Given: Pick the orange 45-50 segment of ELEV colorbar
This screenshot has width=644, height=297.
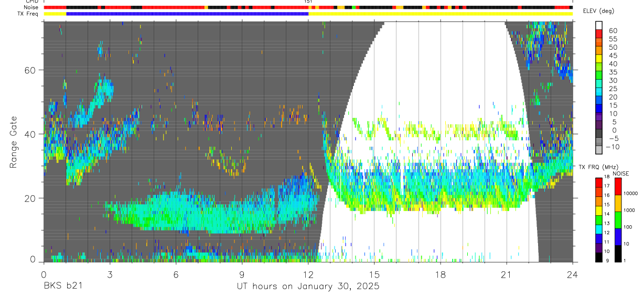Looking at the screenshot, I should pyautogui.click(x=599, y=50).
